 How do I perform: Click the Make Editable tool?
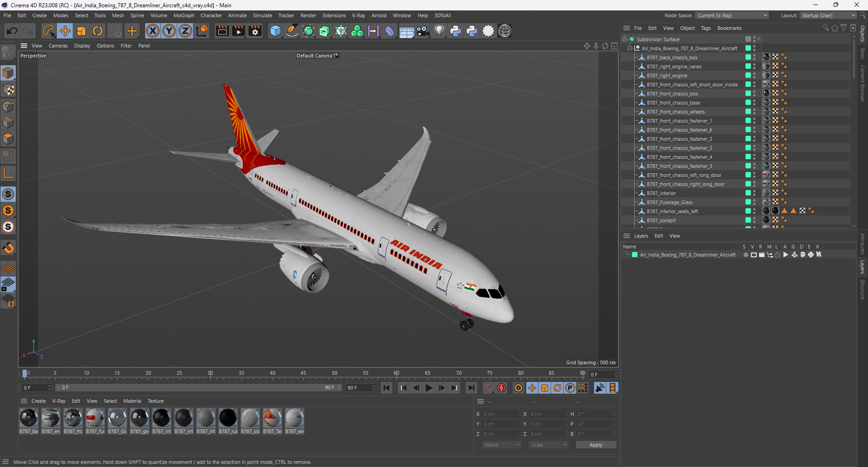[8, 52]
